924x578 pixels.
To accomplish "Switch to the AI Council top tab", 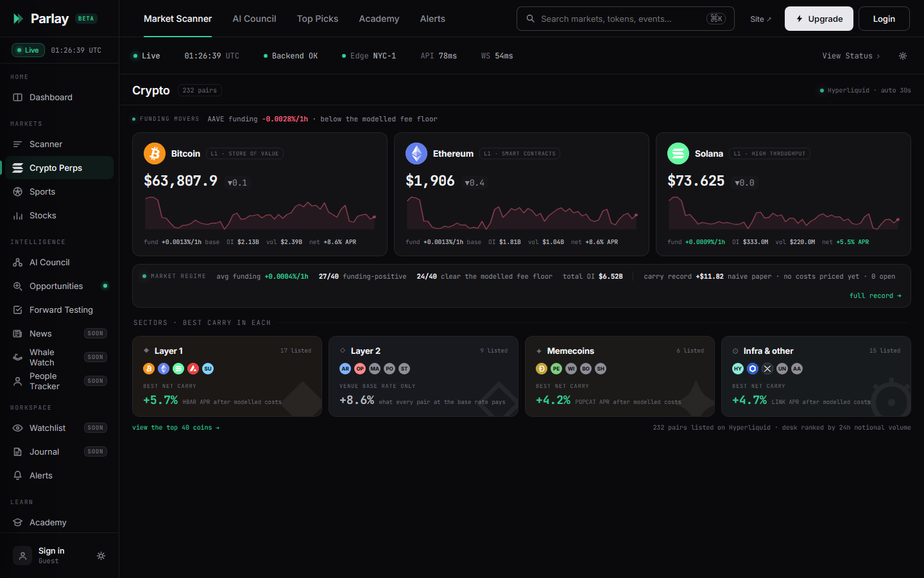I will pos(254,19).
